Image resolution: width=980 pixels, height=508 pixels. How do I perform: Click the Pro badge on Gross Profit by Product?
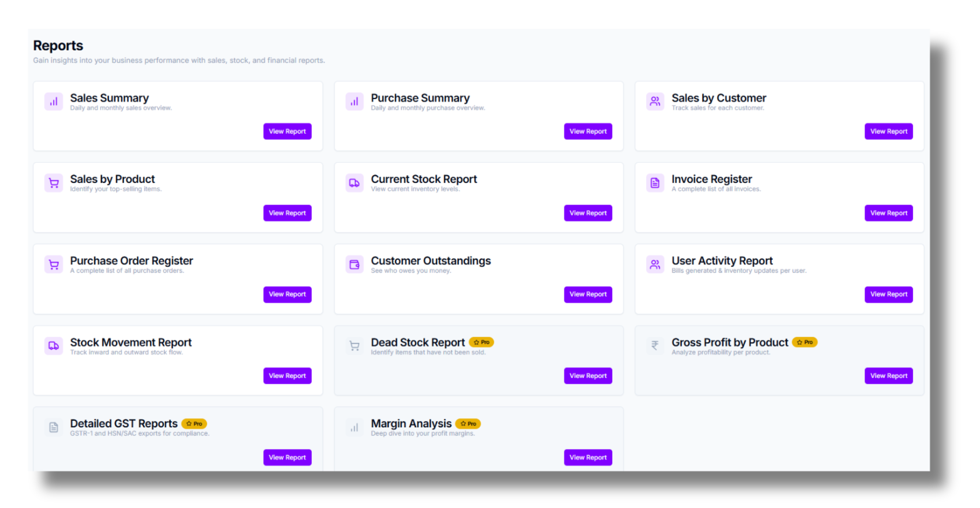(x=805, y=342)
